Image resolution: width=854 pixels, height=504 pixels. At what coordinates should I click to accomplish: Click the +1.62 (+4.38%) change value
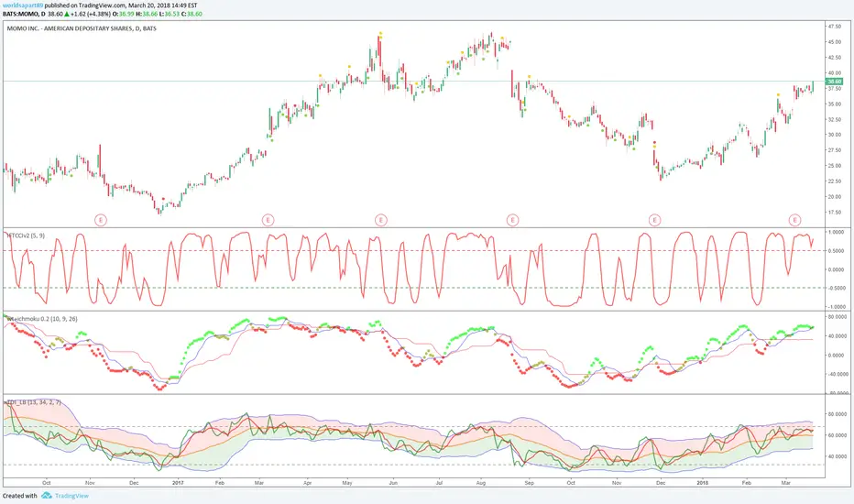(x=91, y=14)
